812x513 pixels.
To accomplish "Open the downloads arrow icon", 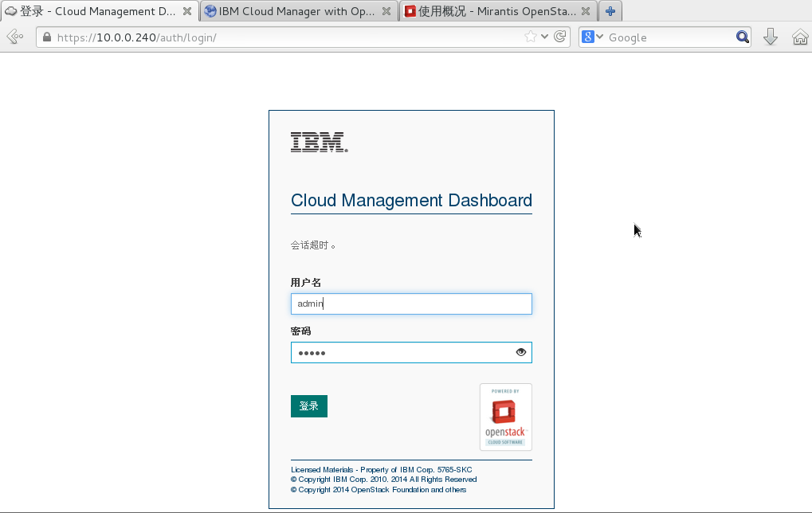I will click(771, 37).
